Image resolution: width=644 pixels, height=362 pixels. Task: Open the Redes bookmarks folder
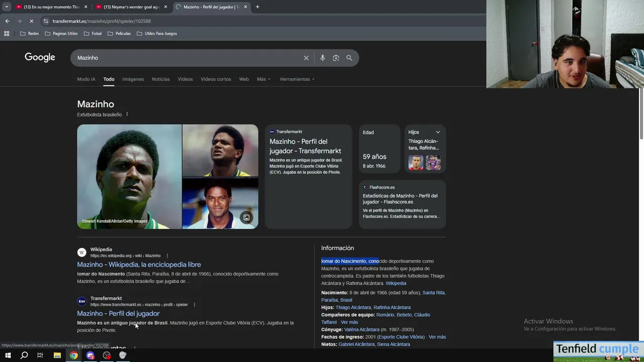pyautogui.click(x=29, y=33)
